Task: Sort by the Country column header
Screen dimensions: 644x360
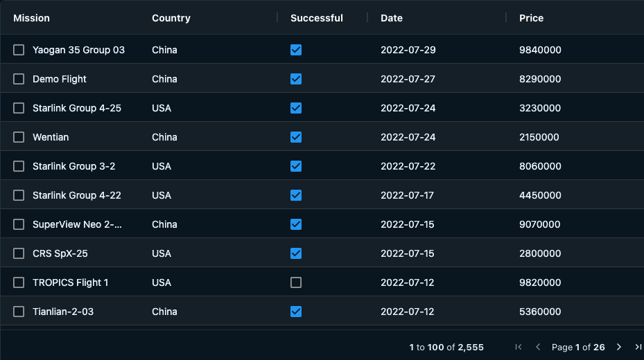Action: coord(171,18)
